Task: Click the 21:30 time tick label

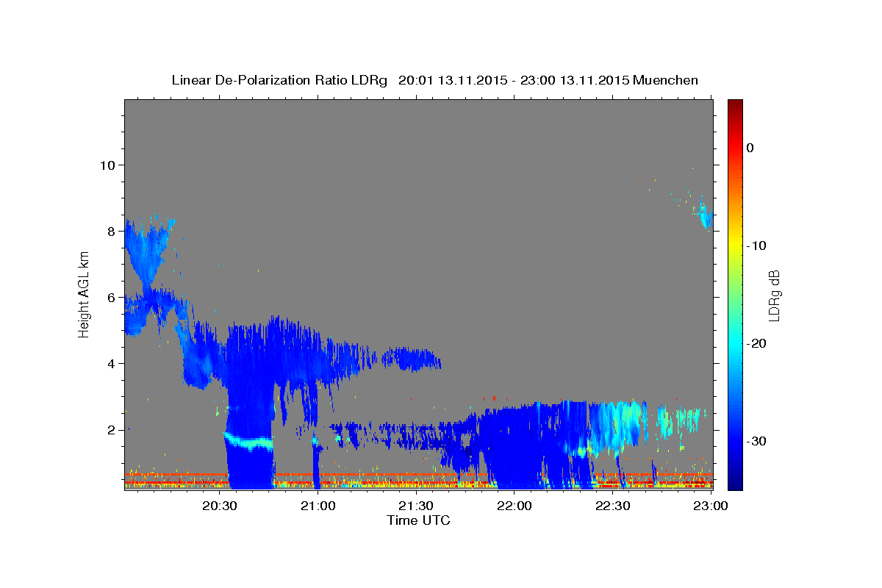Action: tap(416, 506)
